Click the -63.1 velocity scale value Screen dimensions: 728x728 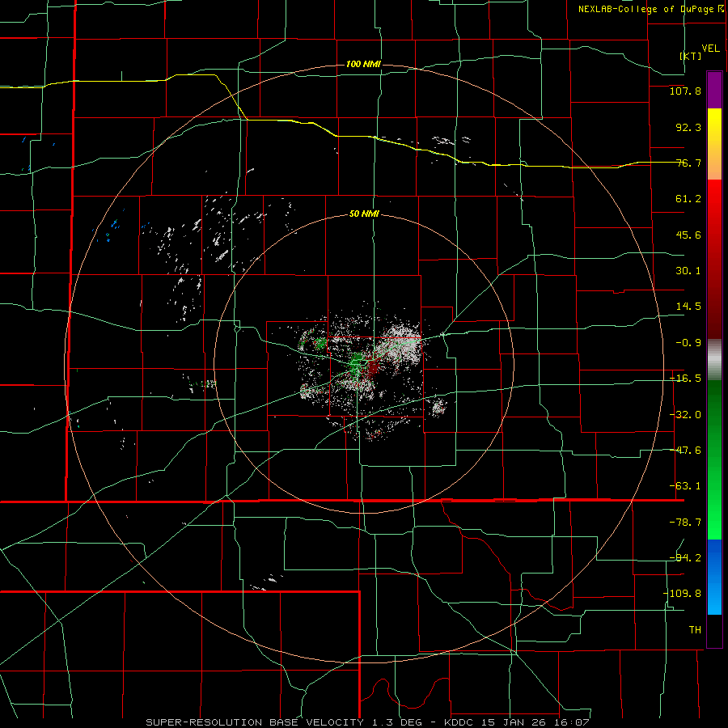685,486
